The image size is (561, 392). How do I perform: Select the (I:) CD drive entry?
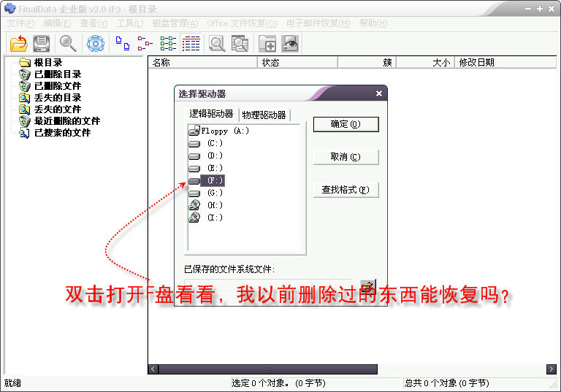(215, 218)
